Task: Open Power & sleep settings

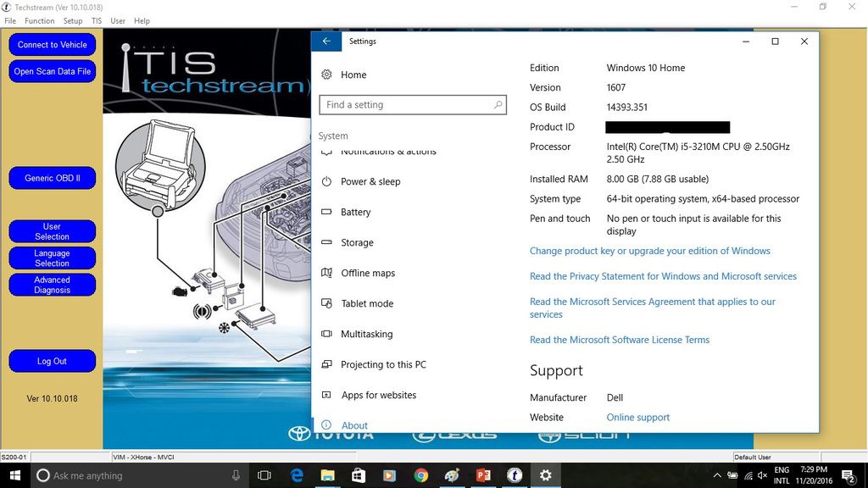Action: click(x=370, y=181)
